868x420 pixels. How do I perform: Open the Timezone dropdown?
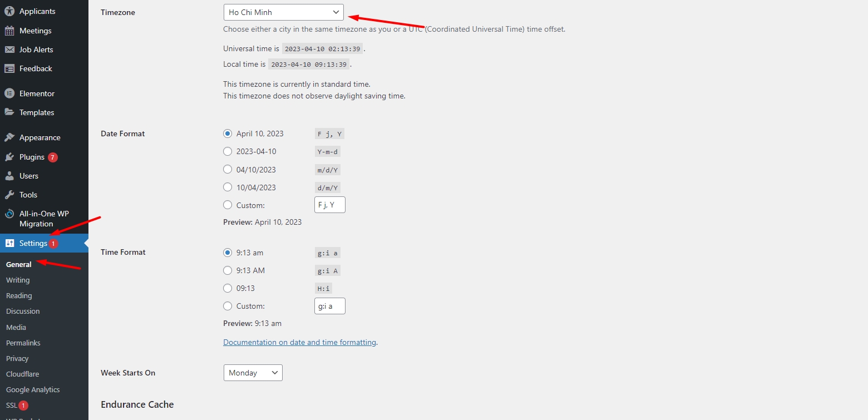pos(283,12)
